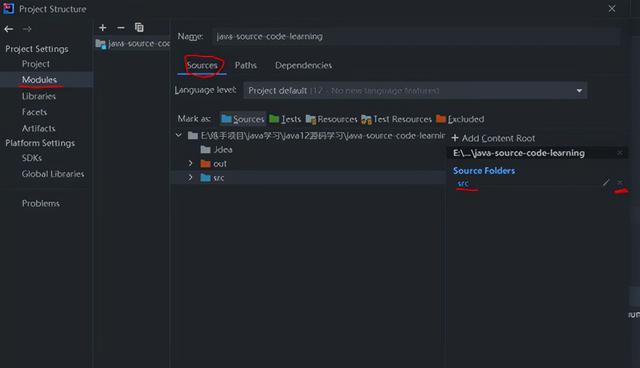Click Add Content Root
Viewport: 640px width, 368px height.
pos(493,138)
